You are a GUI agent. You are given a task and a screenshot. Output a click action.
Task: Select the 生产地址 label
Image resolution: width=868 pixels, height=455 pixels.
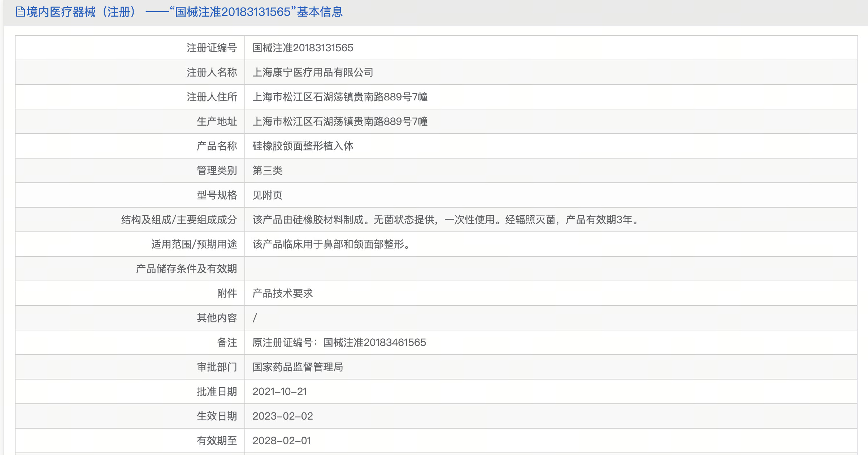[217, 121]
